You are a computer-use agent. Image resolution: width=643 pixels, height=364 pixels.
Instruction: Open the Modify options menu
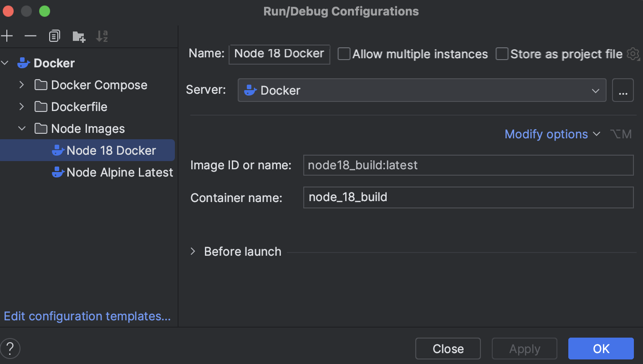coord(552,134)
